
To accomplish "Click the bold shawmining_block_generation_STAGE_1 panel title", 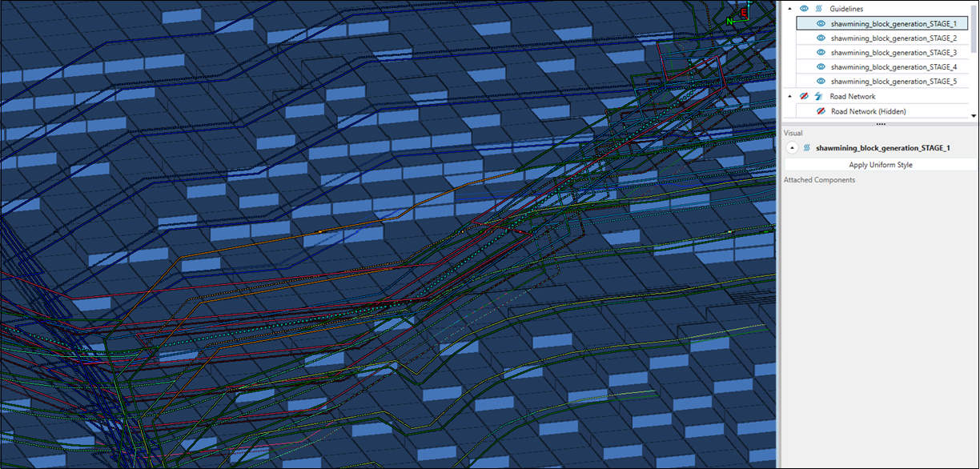I will 883,148.
